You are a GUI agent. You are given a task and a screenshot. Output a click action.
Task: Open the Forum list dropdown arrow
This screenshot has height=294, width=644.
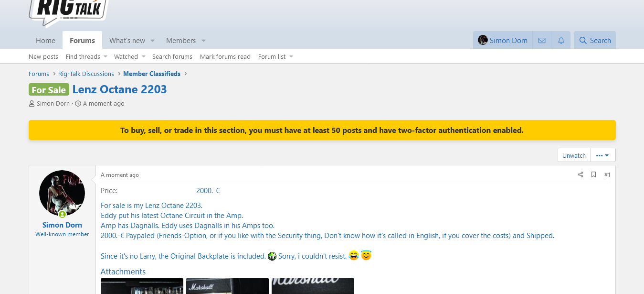(291, 56)
